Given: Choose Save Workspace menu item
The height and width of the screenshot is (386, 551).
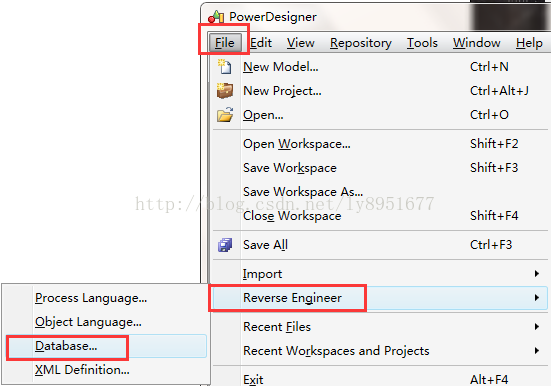Looking at the screenshot, I should click(380, 168).
